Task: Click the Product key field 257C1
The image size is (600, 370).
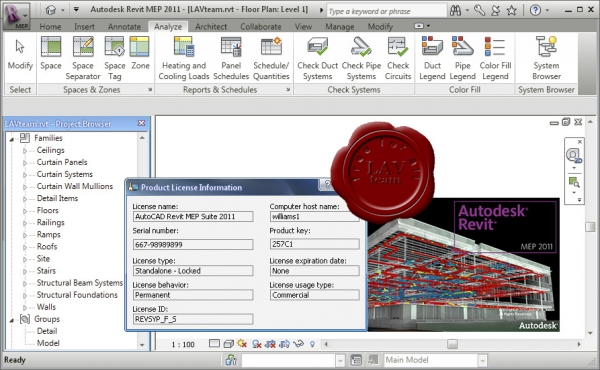Action: point(315,244)
